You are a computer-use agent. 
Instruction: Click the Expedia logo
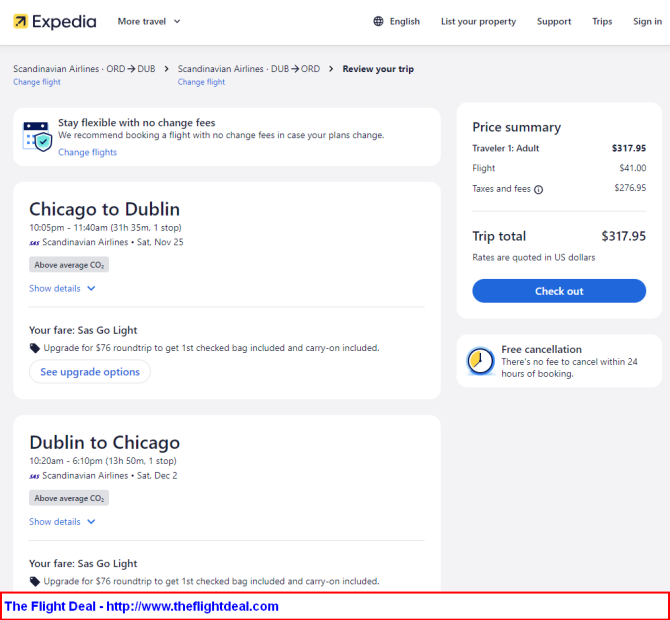pos(55,21)
